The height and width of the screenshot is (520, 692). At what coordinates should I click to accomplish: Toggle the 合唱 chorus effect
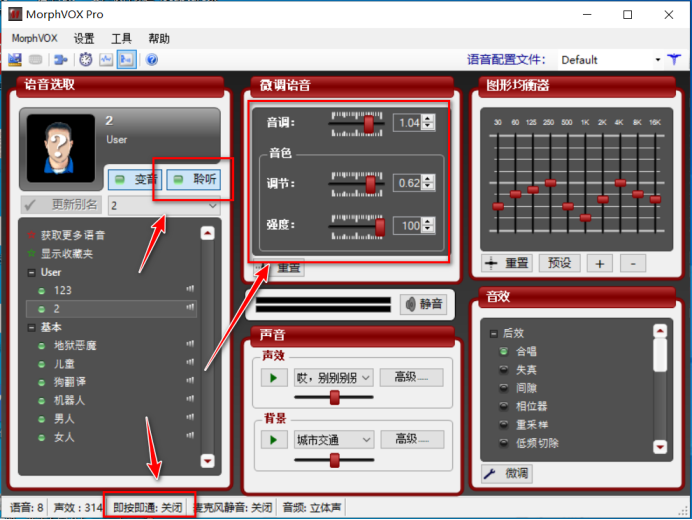point(504,351)
